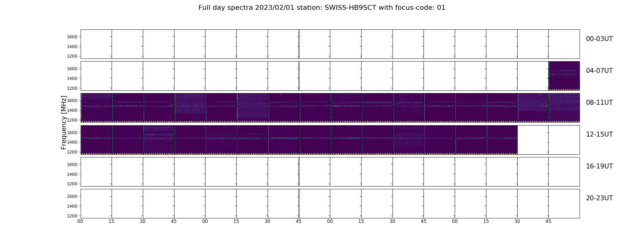Image resolution: width=644 pixels, height=245 pixels.
Task: Click the "20-23UT" row label
Action: pos(599,198)
